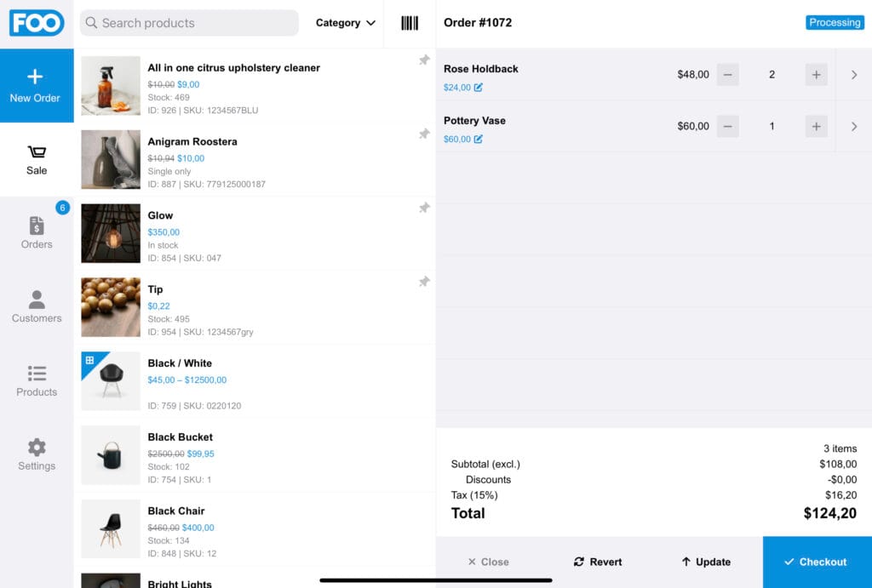872x588 pixels.
Task: Edit the Pottery Vase price
Action: click(479, 140)
